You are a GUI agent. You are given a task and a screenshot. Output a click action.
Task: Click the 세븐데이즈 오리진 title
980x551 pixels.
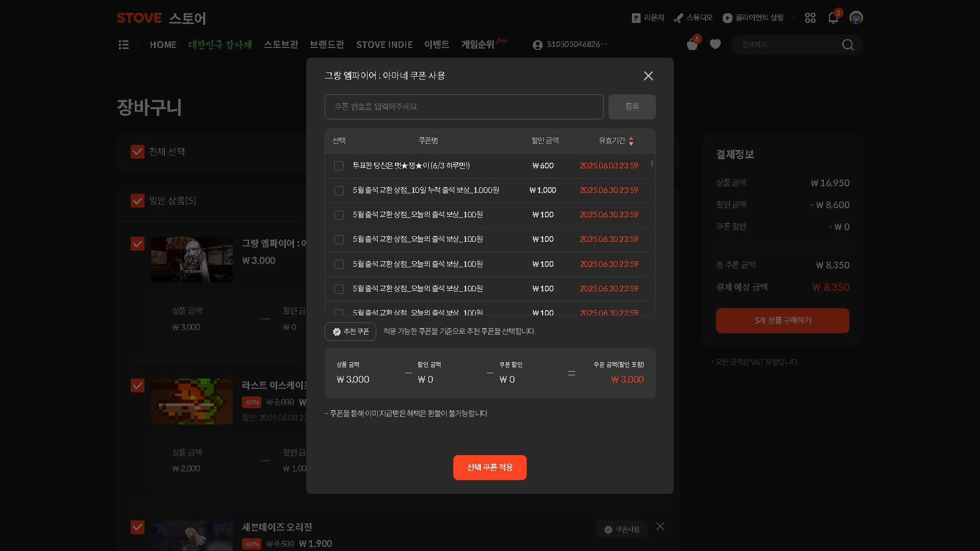pyautogui.click(x=277, y=527)
